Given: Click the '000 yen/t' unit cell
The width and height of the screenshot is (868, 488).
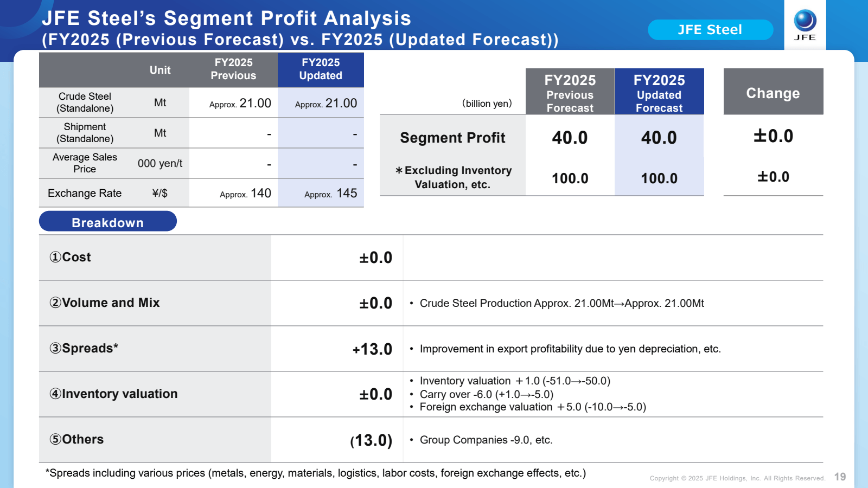Looking at the screenshot, I should pyautogui.click(x=160, y=164).
